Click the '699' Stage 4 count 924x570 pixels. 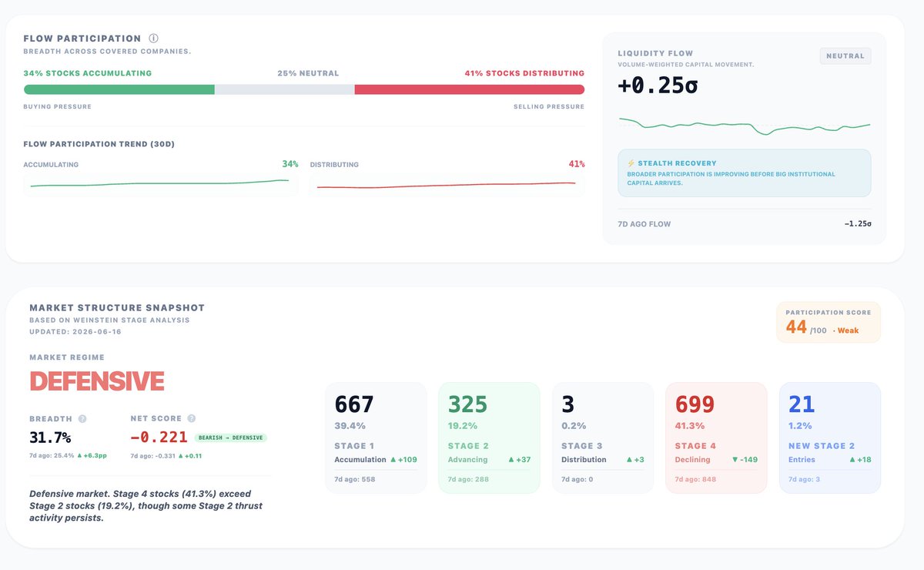[695, 404]
